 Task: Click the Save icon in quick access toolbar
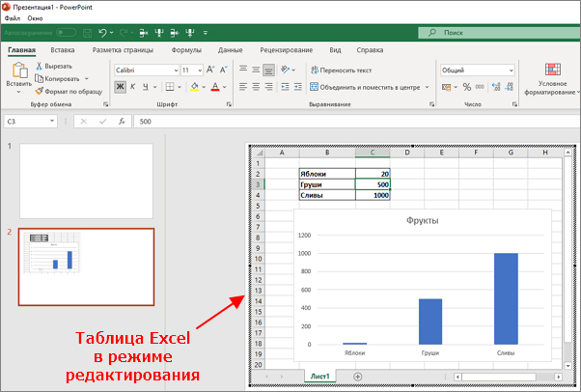[x=87, y=33]
